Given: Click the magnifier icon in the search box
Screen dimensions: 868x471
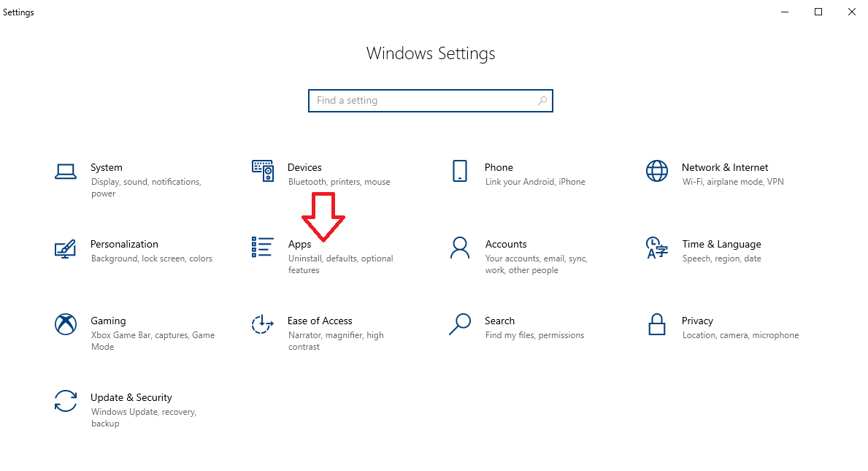Looking at the screenshot, I should (542, 101).
